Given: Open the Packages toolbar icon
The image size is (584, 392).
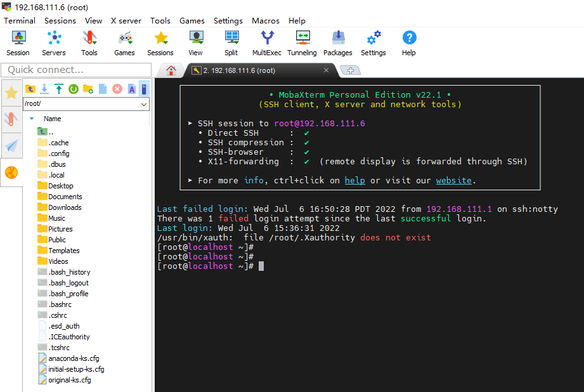Looking at the screenshot, I should pos(338,43).
